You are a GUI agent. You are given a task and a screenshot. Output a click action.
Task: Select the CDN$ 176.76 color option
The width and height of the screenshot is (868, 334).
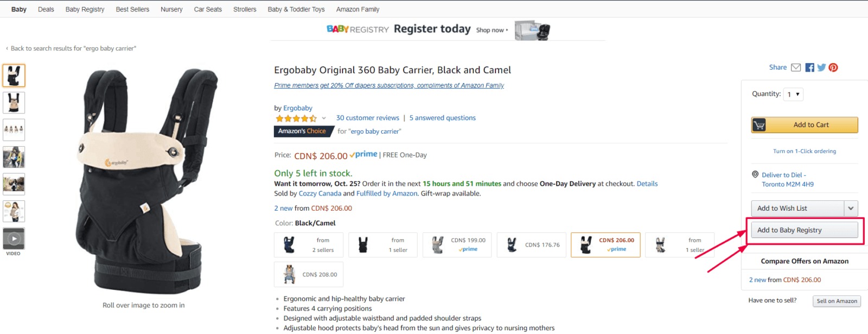tap(531, 245)
